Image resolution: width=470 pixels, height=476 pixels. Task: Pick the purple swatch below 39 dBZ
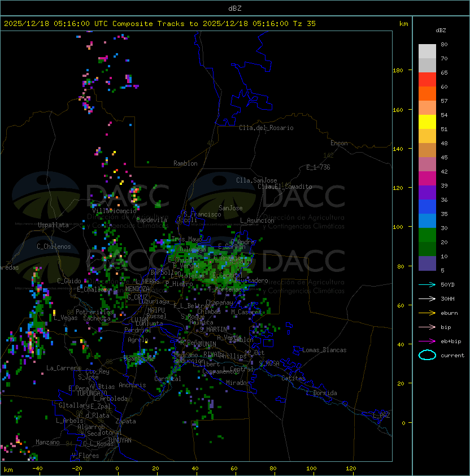(x=427, y=193)
